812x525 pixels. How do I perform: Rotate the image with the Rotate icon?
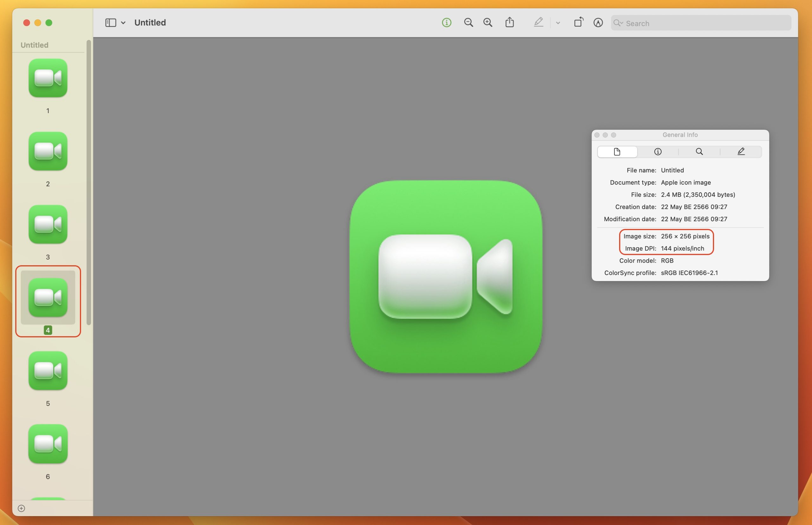click(x=578, y=22)
